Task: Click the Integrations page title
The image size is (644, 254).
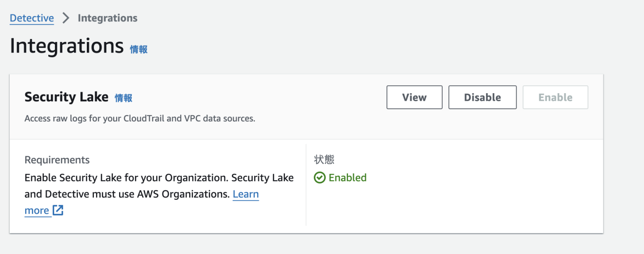Action: click(65, 46)
